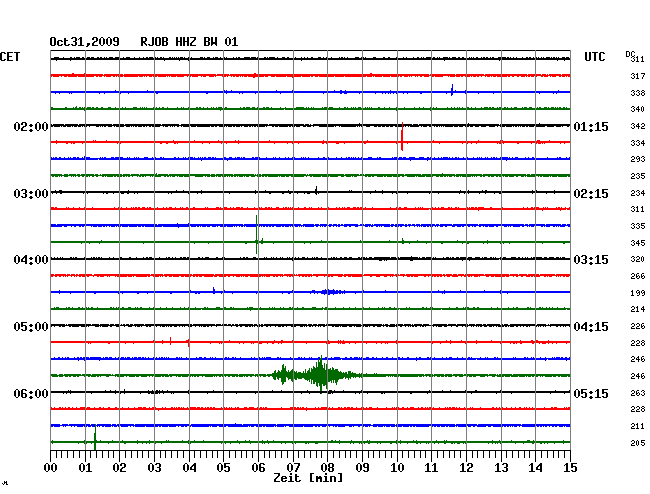Click the DC value 211
This screenshot has width=650, height=494.
tap(638, 426)
